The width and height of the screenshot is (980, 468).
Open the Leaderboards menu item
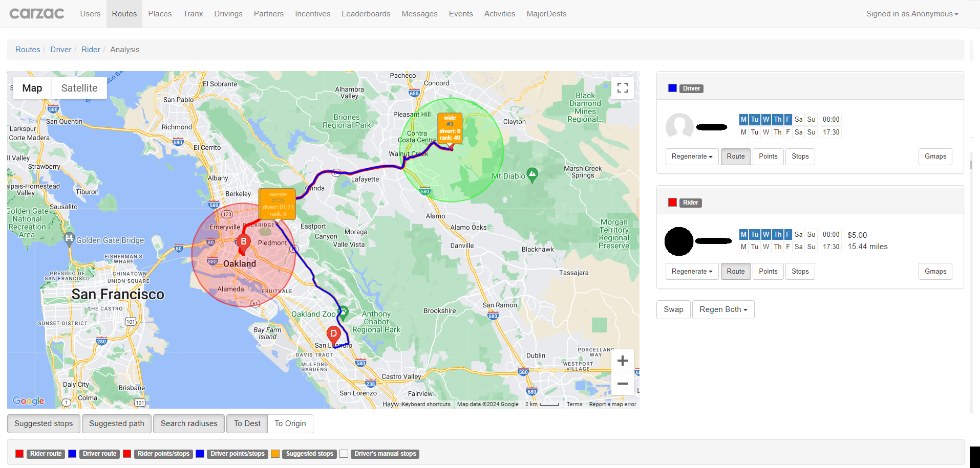tap(366, 14)
